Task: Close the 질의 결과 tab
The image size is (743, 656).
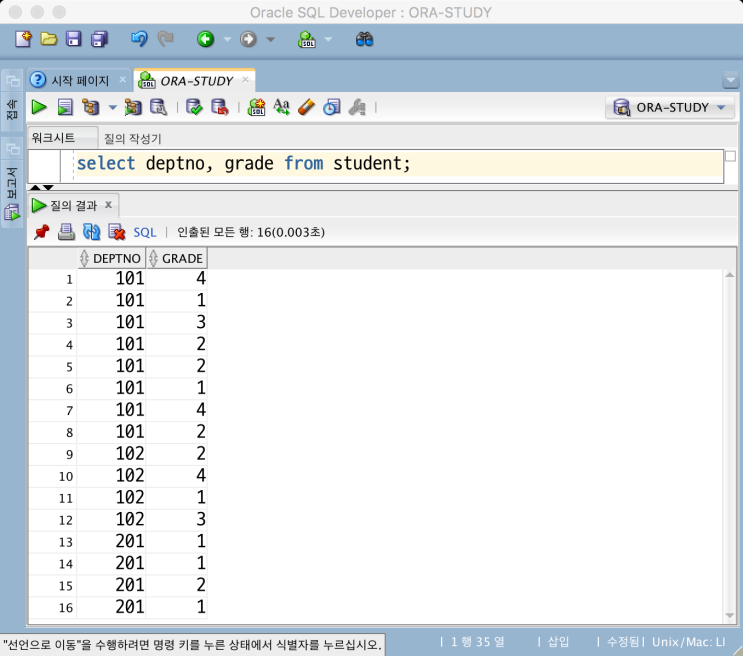Action: 109,205
